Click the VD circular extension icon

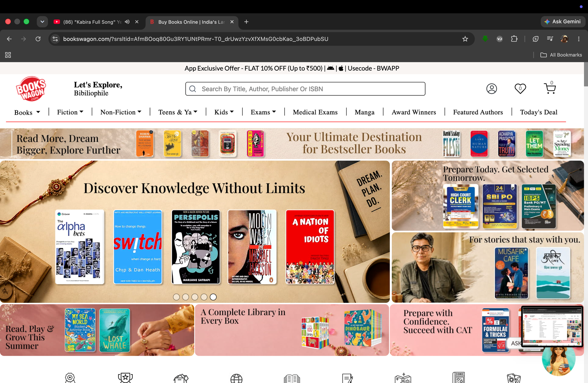tap(499, 39)
